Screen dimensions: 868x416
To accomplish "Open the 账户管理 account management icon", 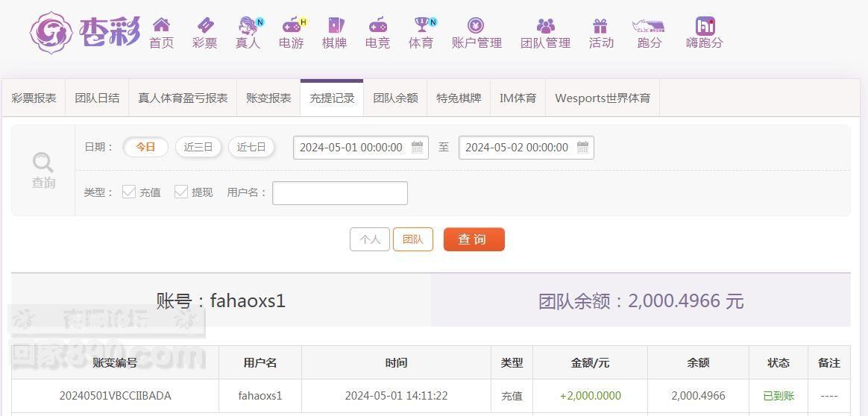I will point(476,25).
